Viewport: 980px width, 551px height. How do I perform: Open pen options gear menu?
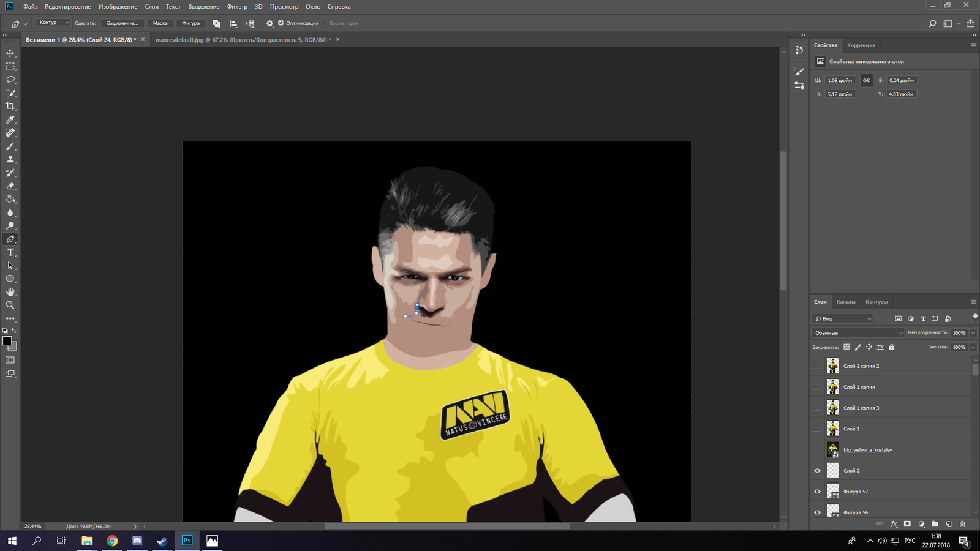[269, 23]
